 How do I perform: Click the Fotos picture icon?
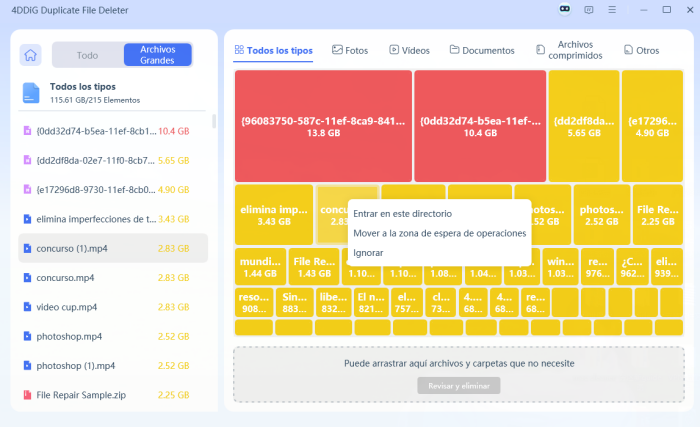(338, 50)
